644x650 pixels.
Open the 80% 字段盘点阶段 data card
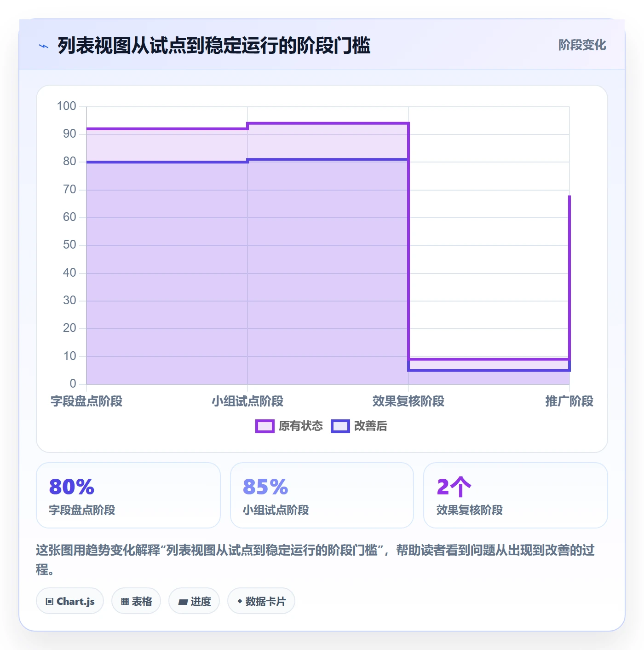128,495
